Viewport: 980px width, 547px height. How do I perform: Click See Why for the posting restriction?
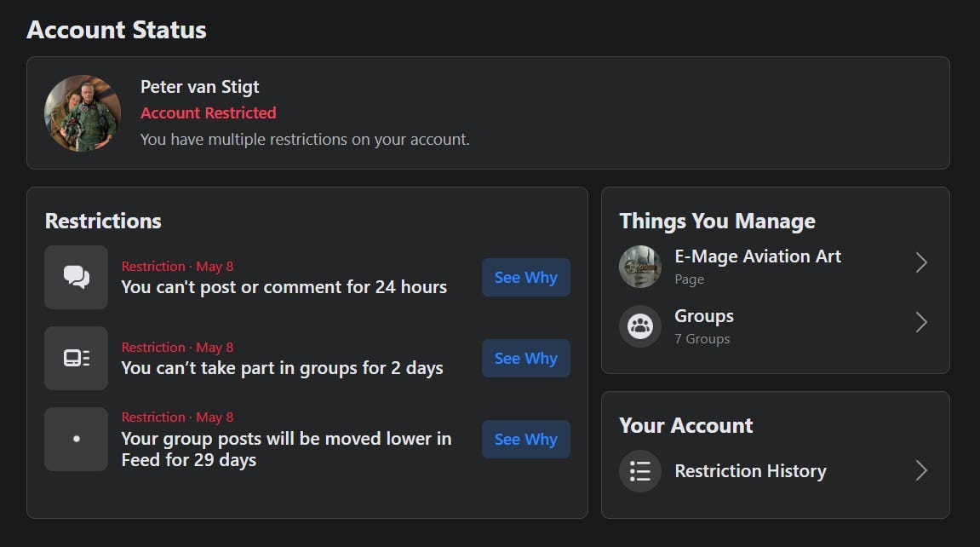click(525, 277)
